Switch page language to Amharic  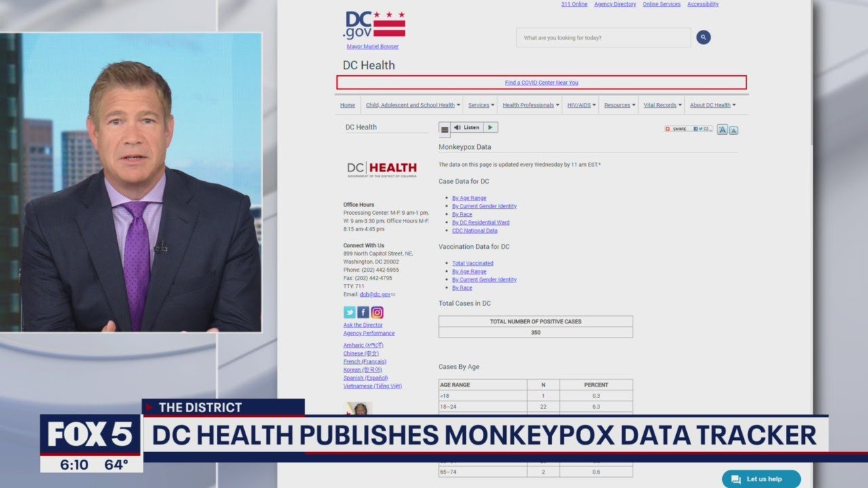(363, 346)
